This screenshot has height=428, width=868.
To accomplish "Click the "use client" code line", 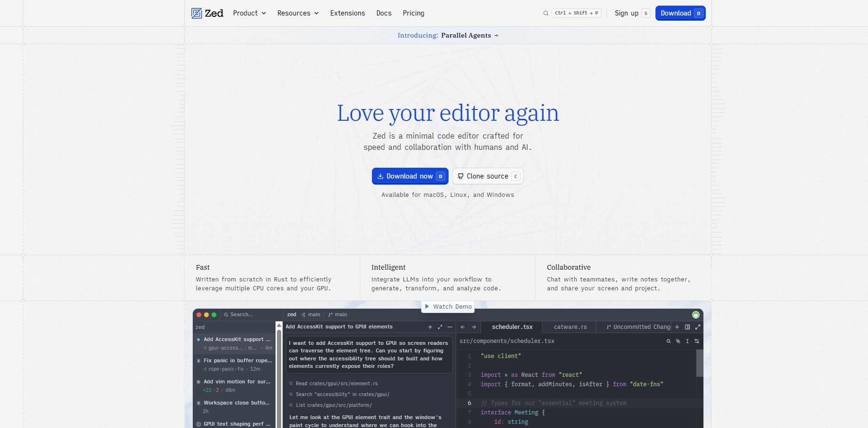I will point(501,356).
